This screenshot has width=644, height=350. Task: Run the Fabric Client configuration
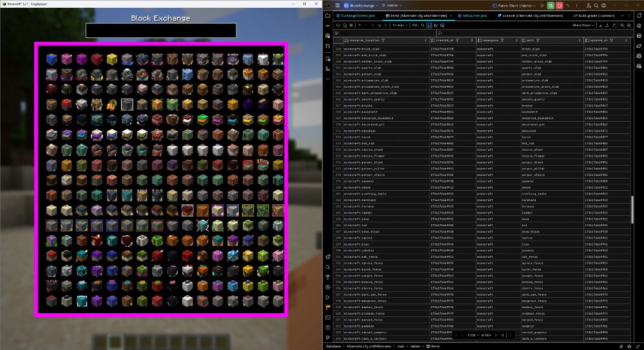click(x=542, y=6)
